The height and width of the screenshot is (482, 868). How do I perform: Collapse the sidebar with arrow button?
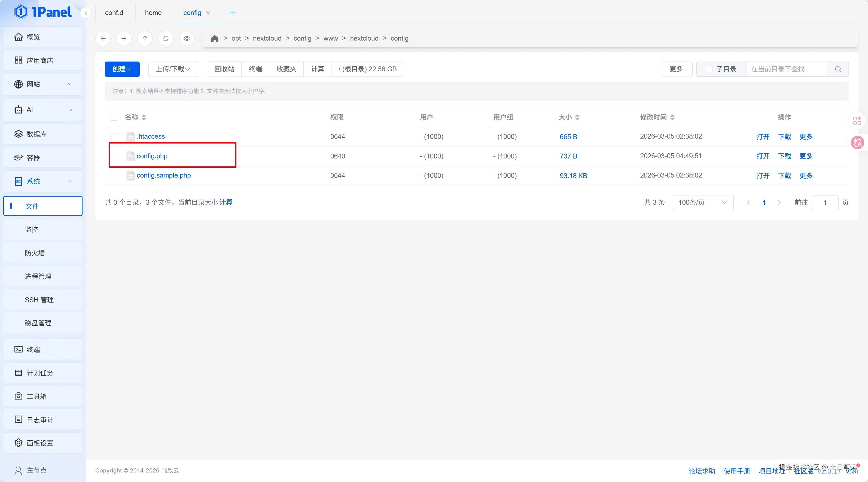(x=86, y=13)
